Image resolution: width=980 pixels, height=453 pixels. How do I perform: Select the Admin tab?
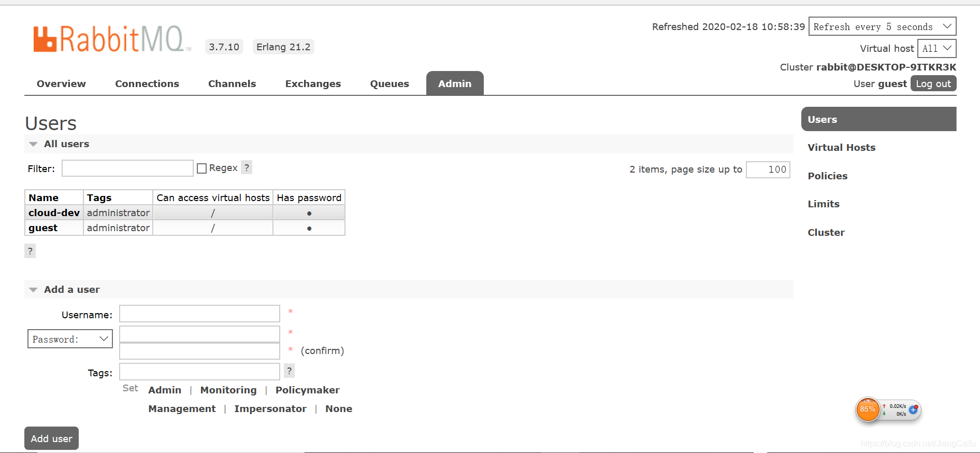pos(455,83)
